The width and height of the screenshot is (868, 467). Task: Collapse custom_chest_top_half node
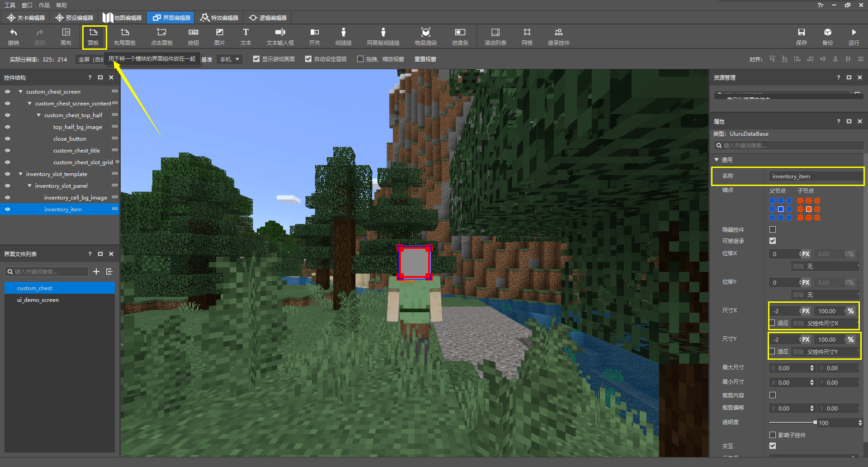click(x=38, y=115)
